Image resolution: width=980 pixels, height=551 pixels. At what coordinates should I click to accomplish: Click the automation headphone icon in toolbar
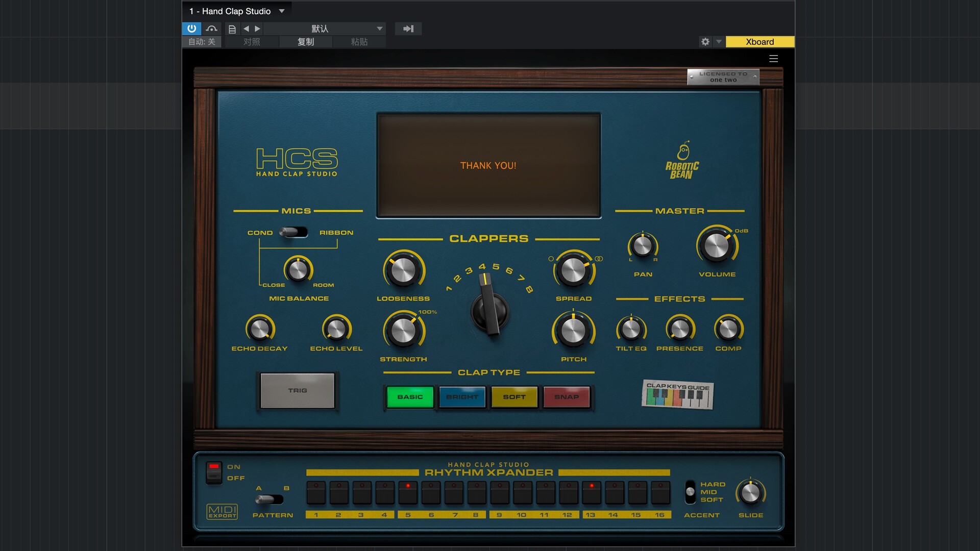pyautogui.click(x=212, y=29)
